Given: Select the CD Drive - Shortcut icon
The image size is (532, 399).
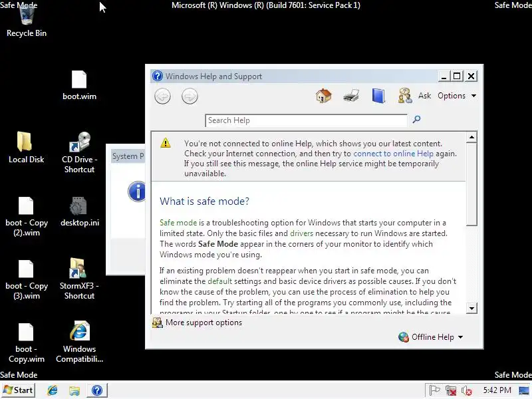Looking at the screenshot, I should pos(79,152).
